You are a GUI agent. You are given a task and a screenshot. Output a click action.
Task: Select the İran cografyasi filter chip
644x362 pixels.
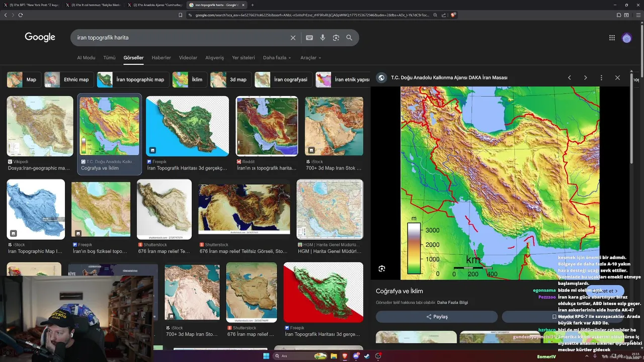283,79
